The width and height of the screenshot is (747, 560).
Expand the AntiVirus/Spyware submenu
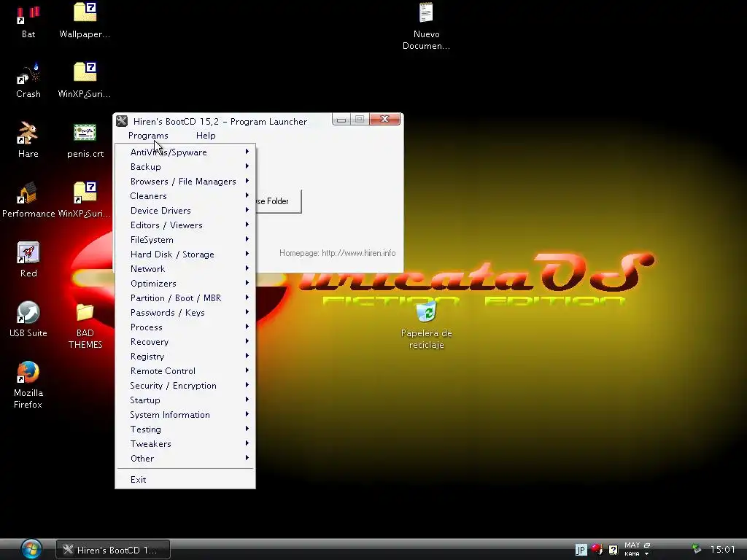pyautogui.click(x=185, y=152)
